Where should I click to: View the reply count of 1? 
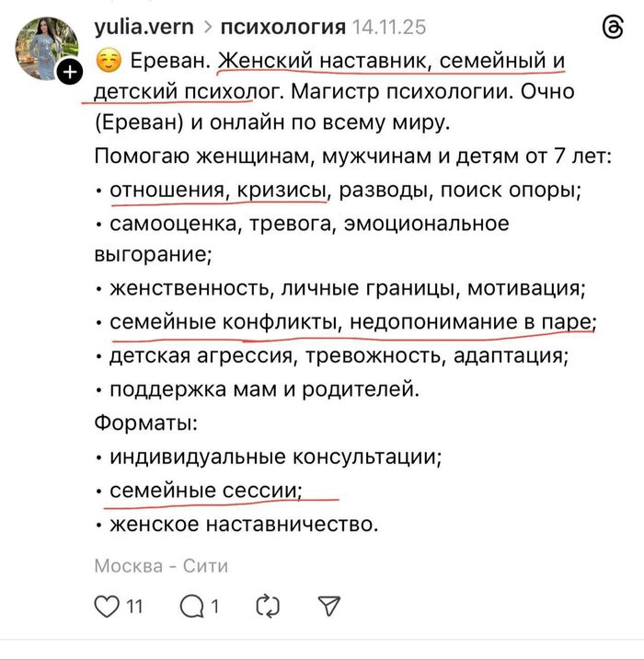point(215,607)
